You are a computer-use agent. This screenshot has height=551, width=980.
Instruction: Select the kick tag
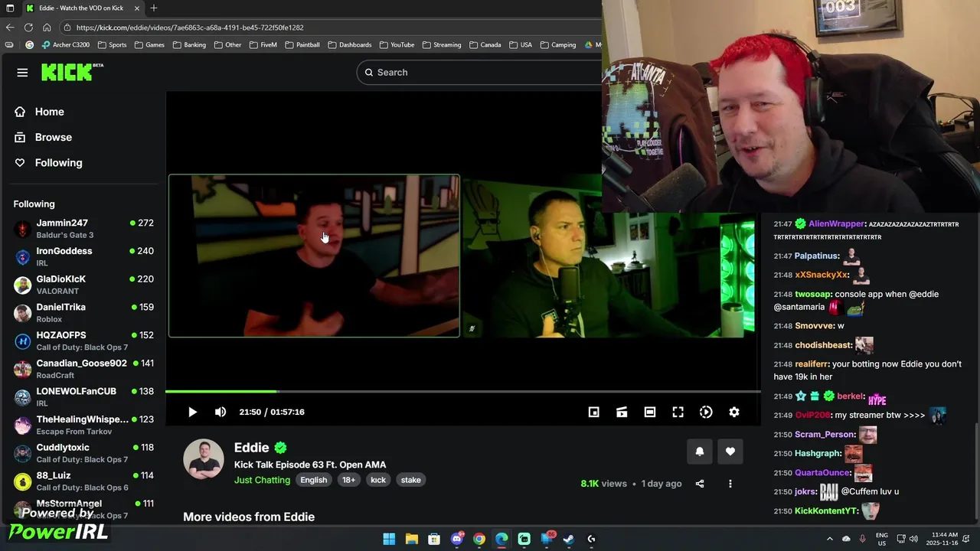[378, 480]
